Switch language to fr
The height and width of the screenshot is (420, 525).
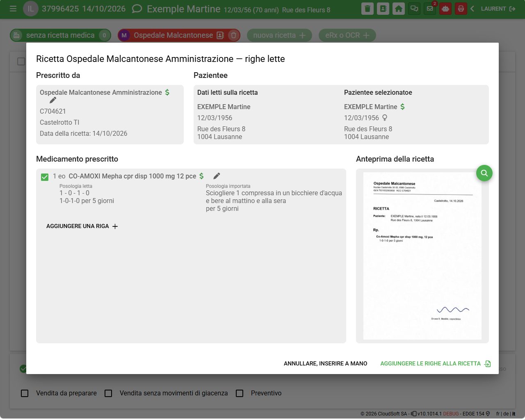pyautogui.click(x=498, y=414)
